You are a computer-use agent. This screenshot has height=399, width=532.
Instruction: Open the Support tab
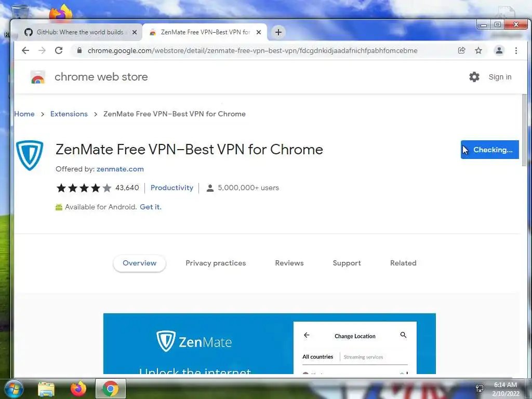(x=347, y=263)
